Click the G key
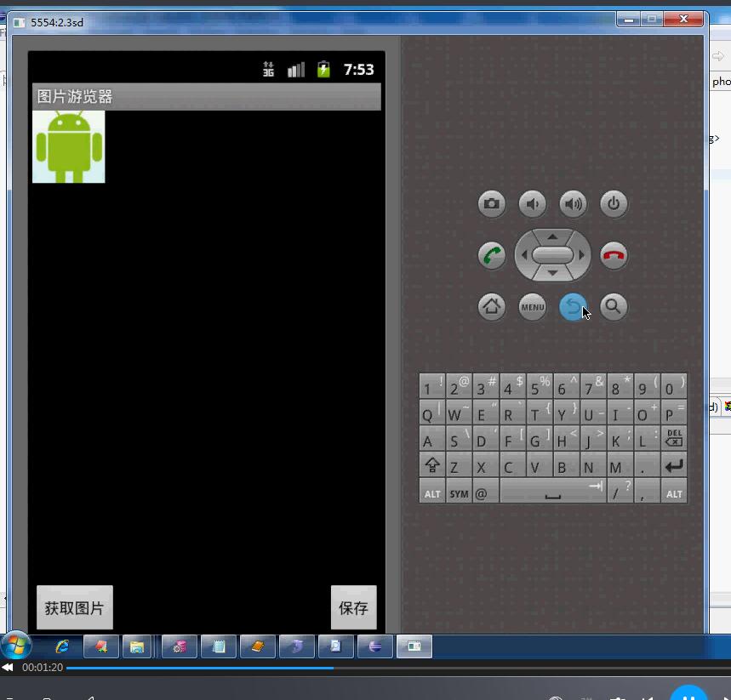The image size is (731, 700). (x=540, y=439)
